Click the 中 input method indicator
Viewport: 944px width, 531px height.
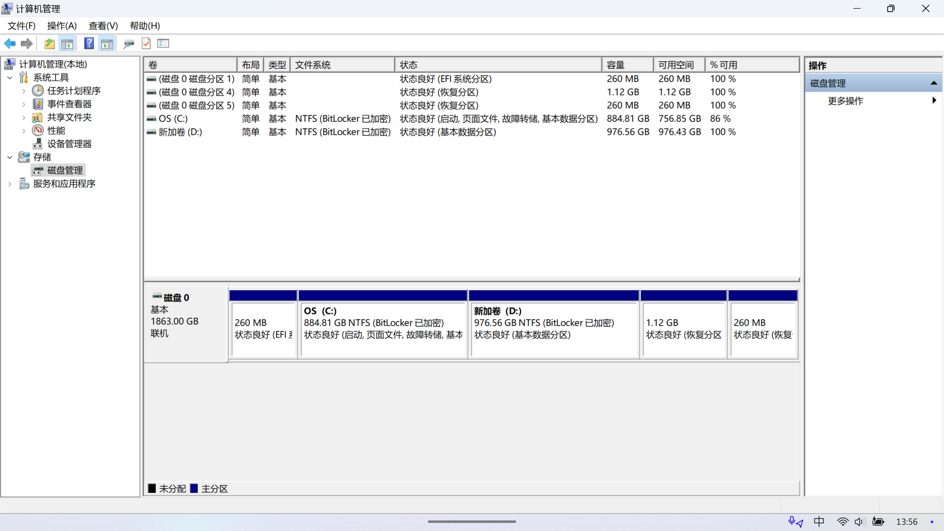coord(819,521)
